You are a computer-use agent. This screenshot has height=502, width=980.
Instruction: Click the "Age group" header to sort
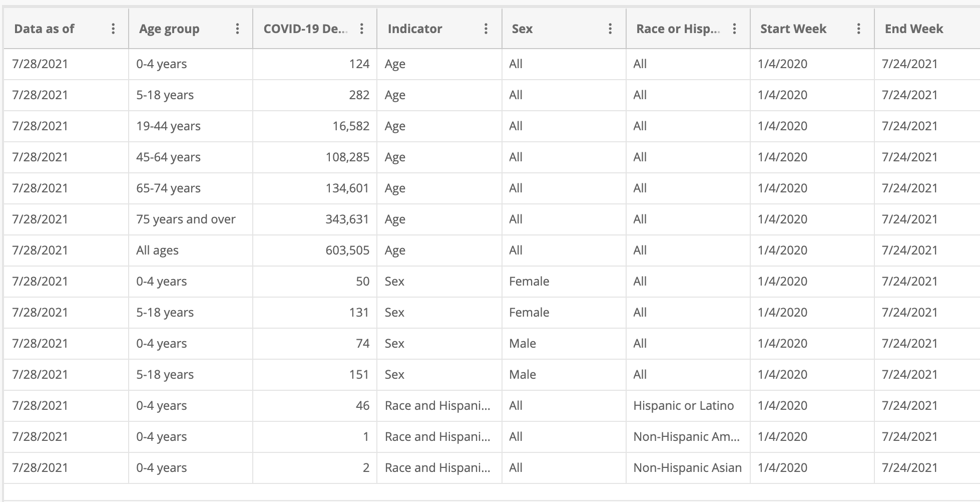pos(169,29)
